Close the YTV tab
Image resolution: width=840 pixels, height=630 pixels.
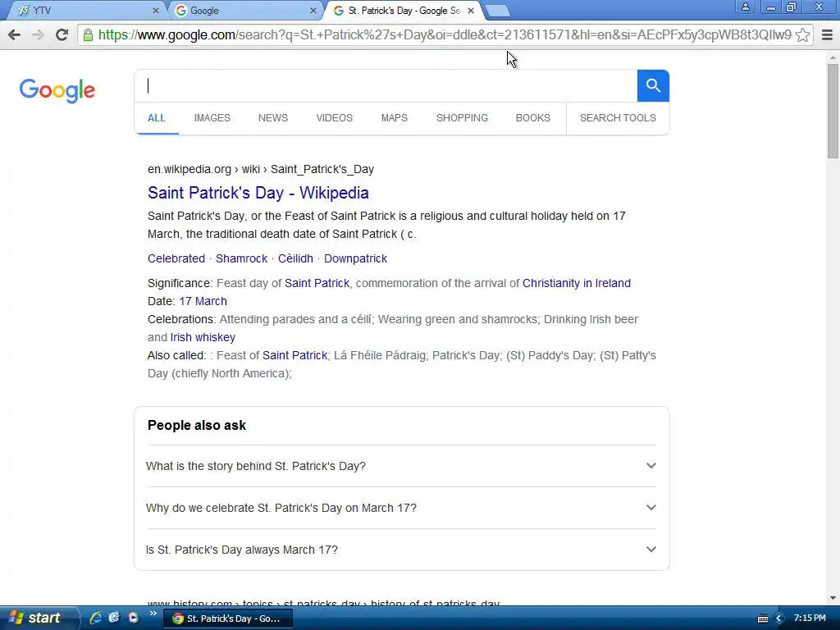pos(155,10)
